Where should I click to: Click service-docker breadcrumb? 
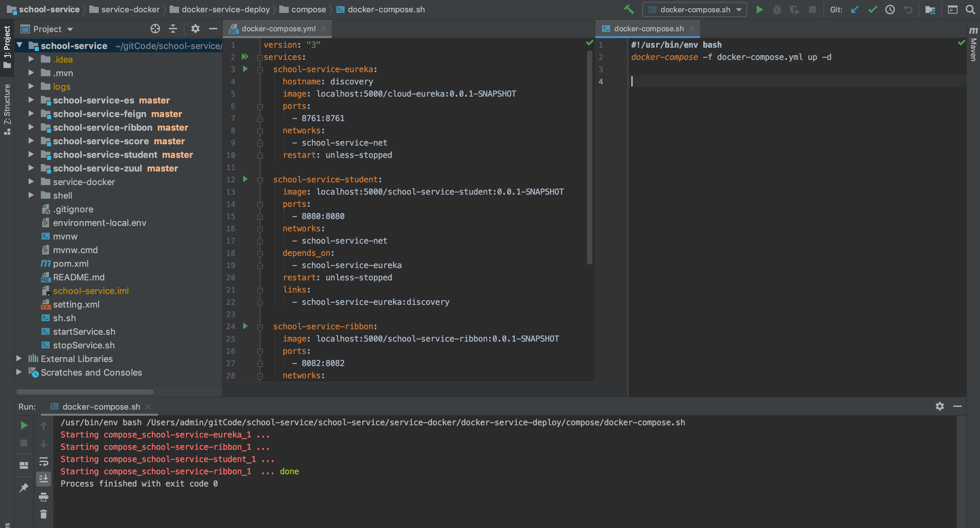125,10
